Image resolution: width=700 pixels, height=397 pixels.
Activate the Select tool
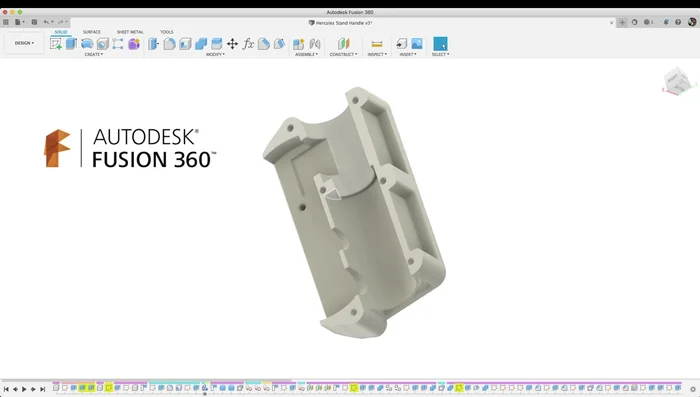pyautogui.click(x=440, y=44)
